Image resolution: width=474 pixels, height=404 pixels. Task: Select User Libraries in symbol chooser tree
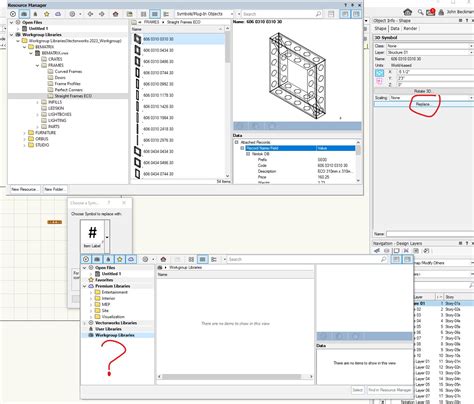point(108,329)
